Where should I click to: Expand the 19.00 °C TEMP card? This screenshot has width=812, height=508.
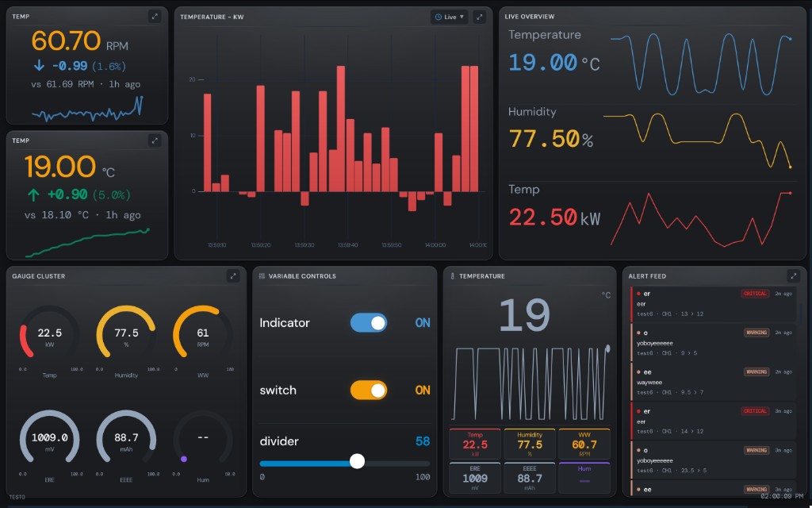(155, 140)
